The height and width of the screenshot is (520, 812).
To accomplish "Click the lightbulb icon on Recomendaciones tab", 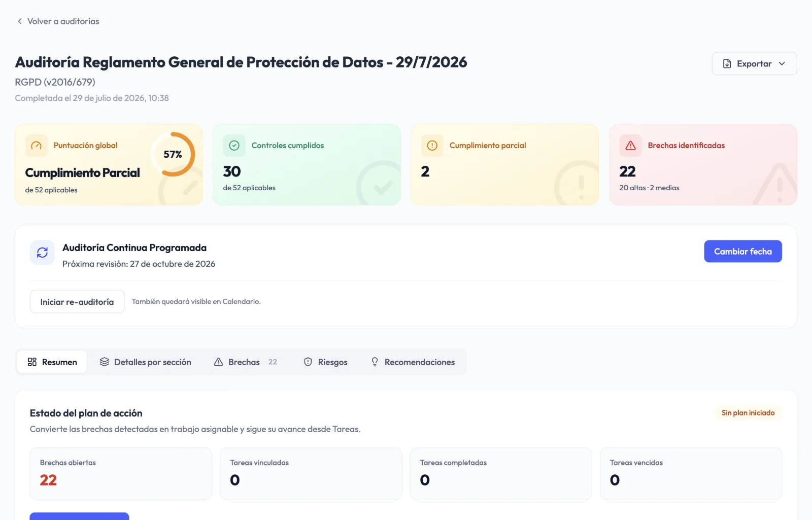I will click(x=375, y=362).
